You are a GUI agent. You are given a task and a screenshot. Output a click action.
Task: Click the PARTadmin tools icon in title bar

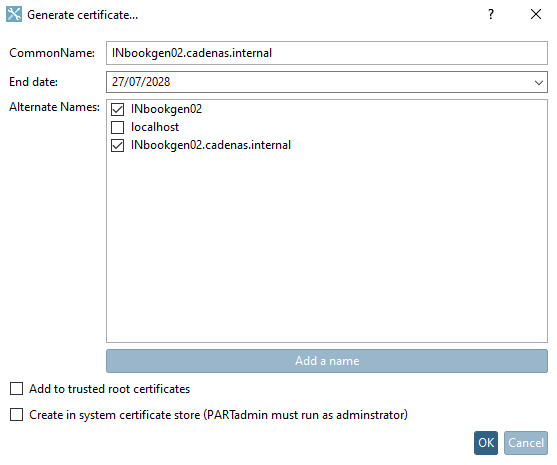(14, 14)
